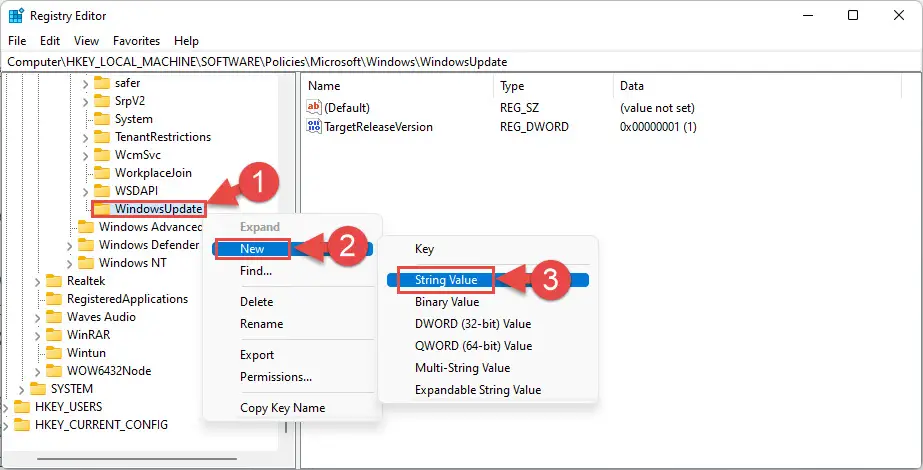Expand the SYSTEM hive

tap(22, 389)
